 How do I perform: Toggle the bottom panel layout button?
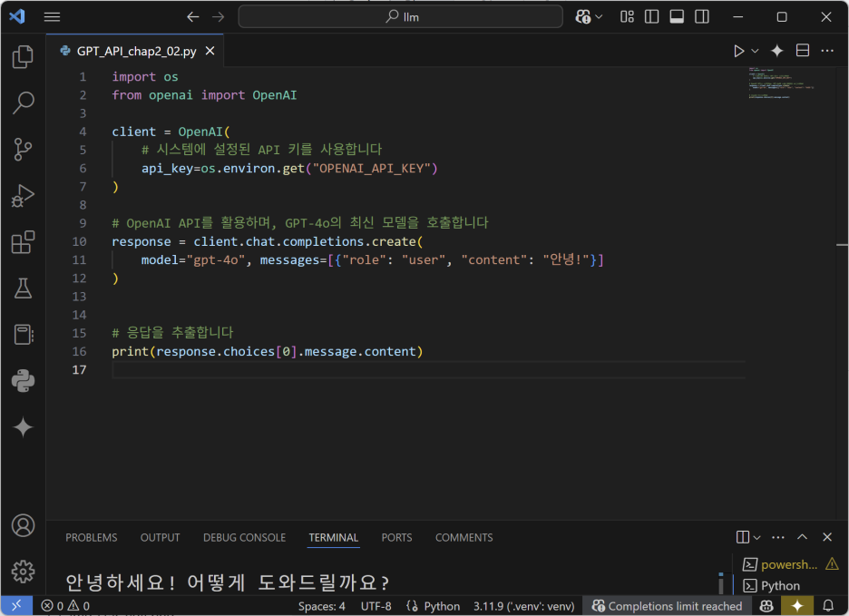click(677, 16)
